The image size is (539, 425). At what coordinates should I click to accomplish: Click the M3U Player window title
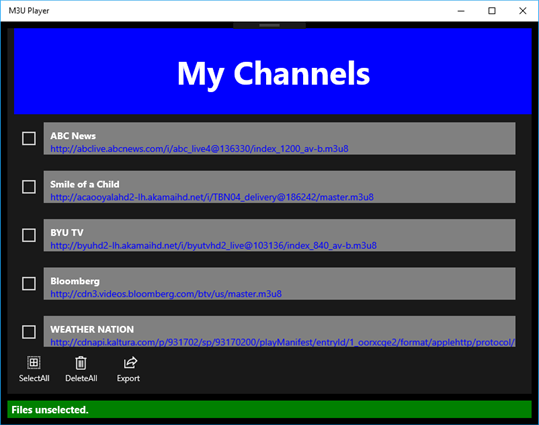click(x=29, y=11)
